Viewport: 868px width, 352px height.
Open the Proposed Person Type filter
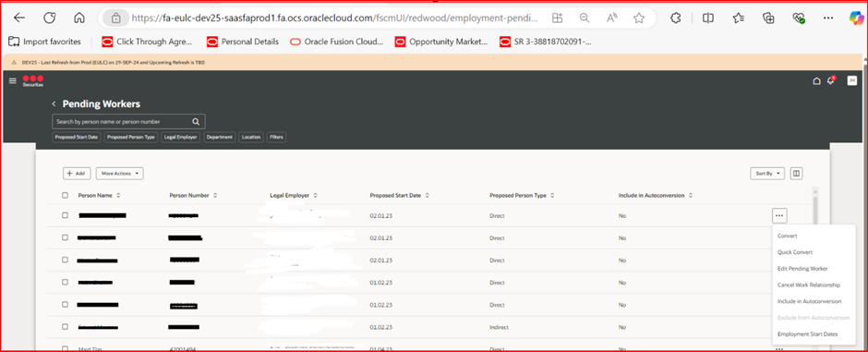[131, 137]
